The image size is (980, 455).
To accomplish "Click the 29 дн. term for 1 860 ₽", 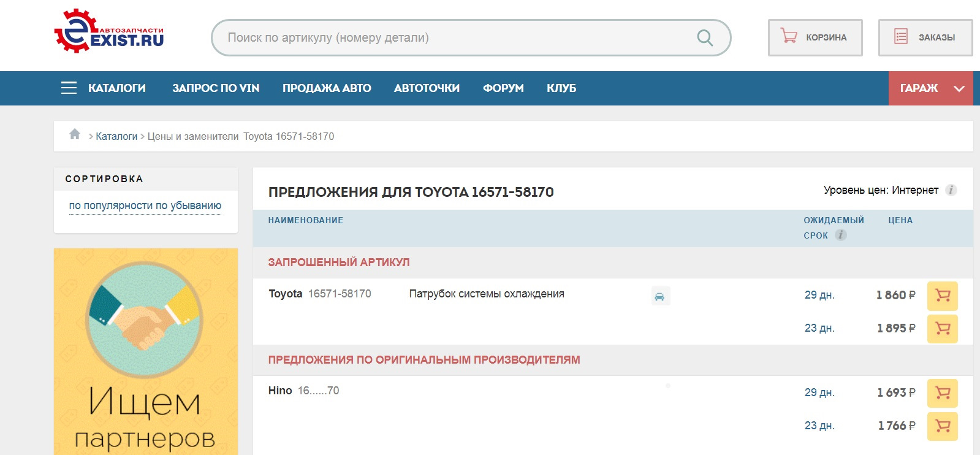I will (819, 295).
